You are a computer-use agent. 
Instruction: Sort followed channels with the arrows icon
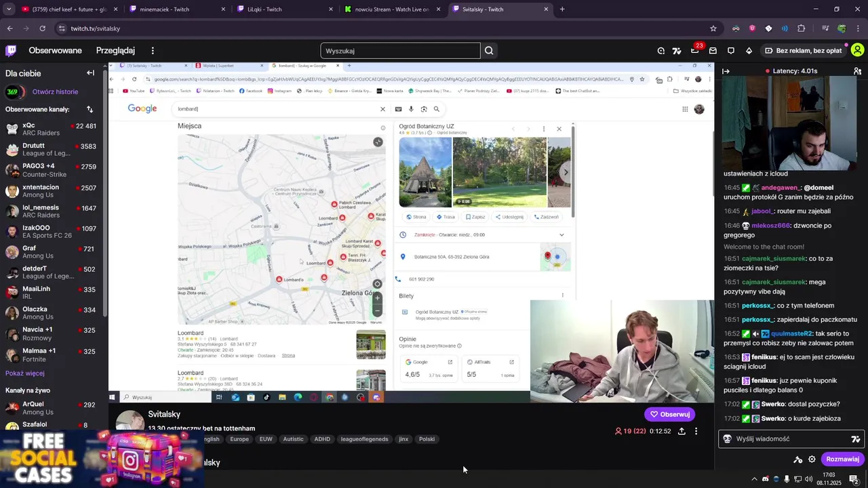(x=90, y=109)
